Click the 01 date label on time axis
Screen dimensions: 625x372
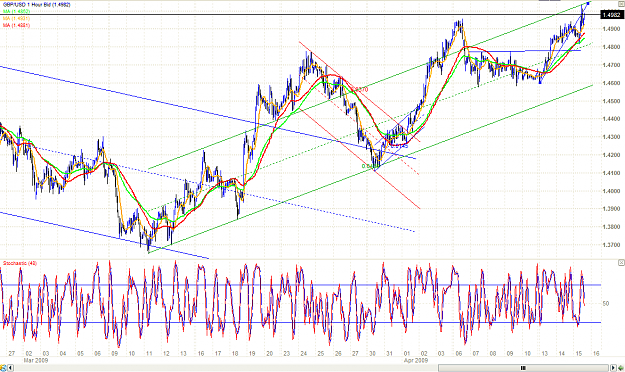407,353
